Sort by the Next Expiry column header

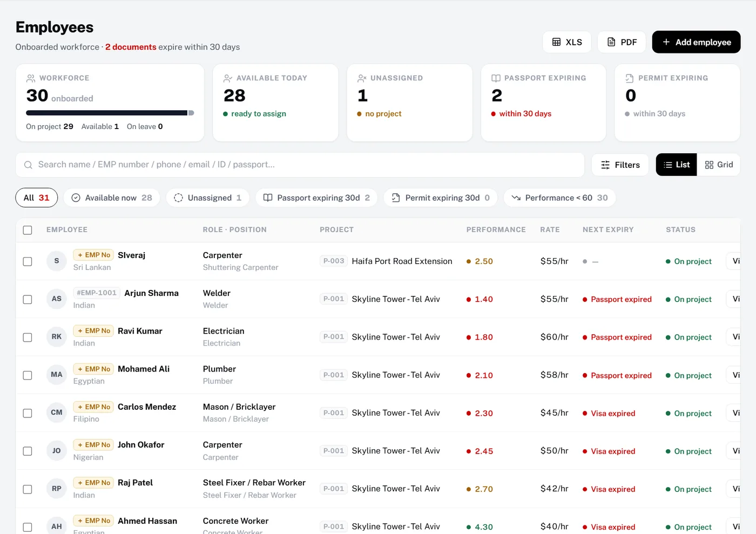click(x=608, y=229)
